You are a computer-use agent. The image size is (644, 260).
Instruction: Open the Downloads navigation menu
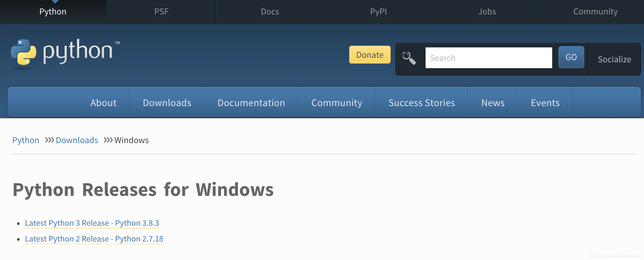point(167,102)
